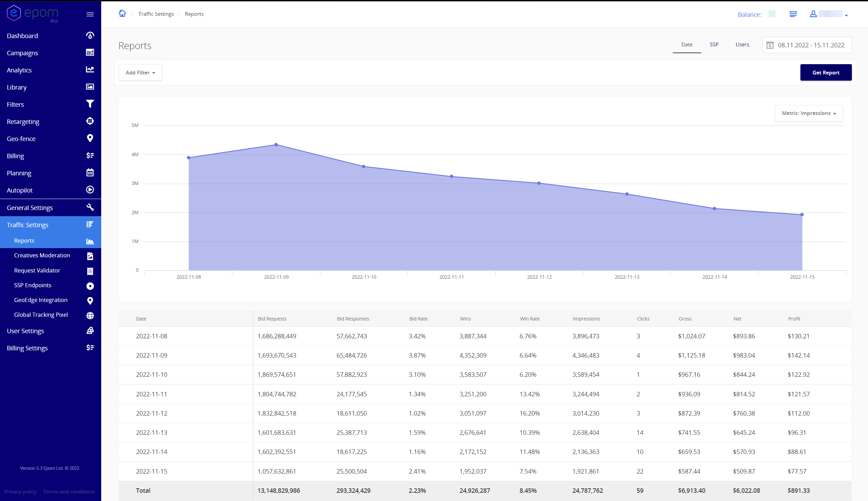Click the Global Tracking Pixel globe icon
868x501 pixels.
90,315
